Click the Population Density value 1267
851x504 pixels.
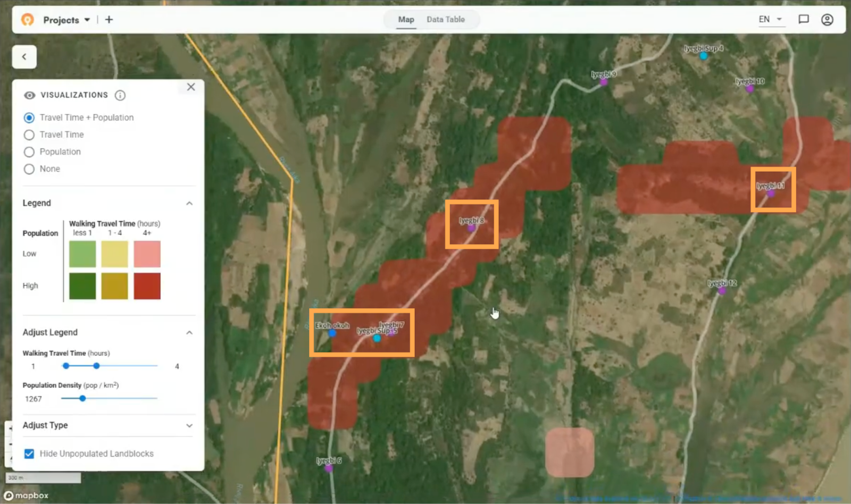pos(34,399)
